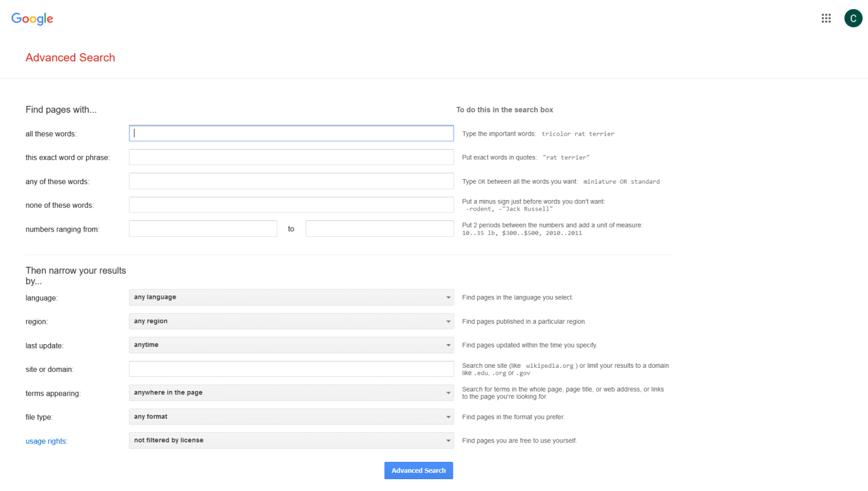The image size is (868, 491).
Task: Click the site or domain field
Action: (291, 368)
